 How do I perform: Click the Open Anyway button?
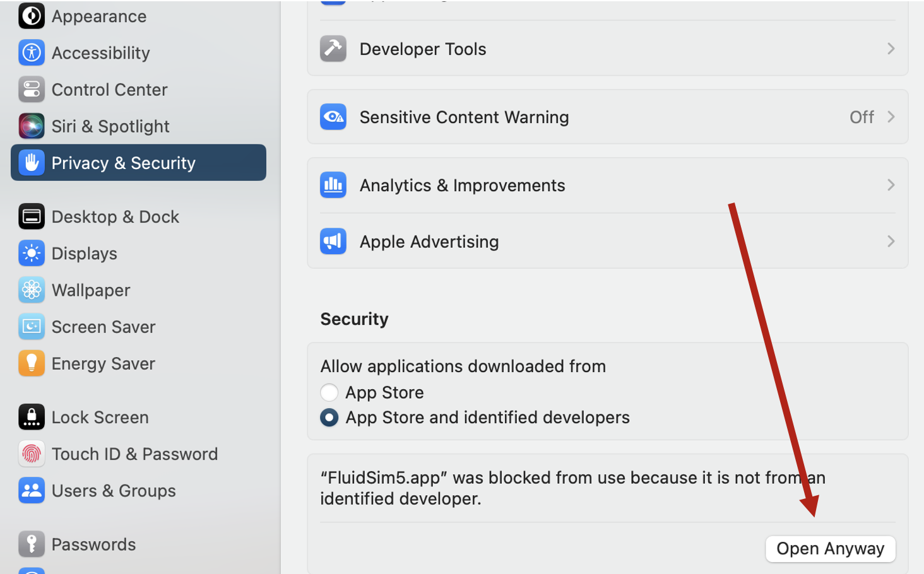pos(830,549)
